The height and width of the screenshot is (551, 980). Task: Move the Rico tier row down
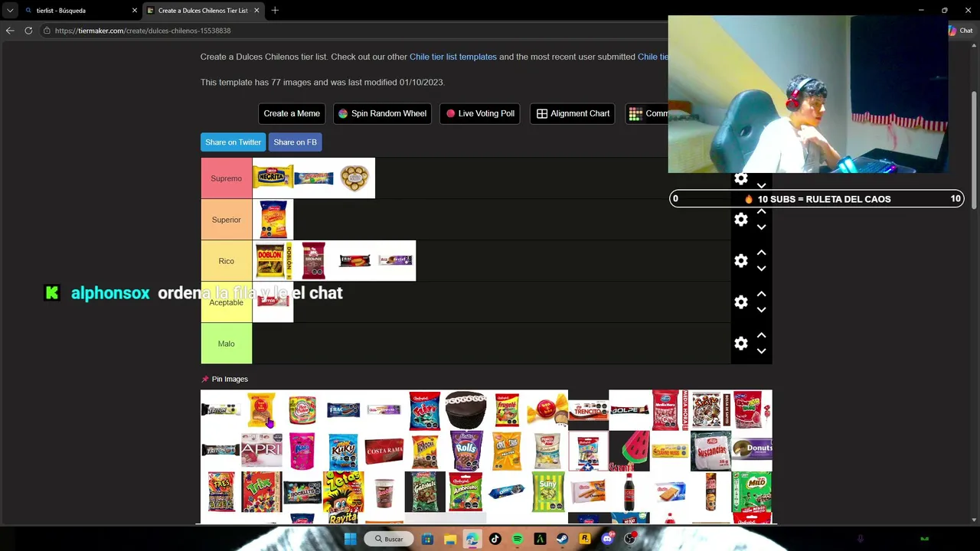[x=761, y=269]
